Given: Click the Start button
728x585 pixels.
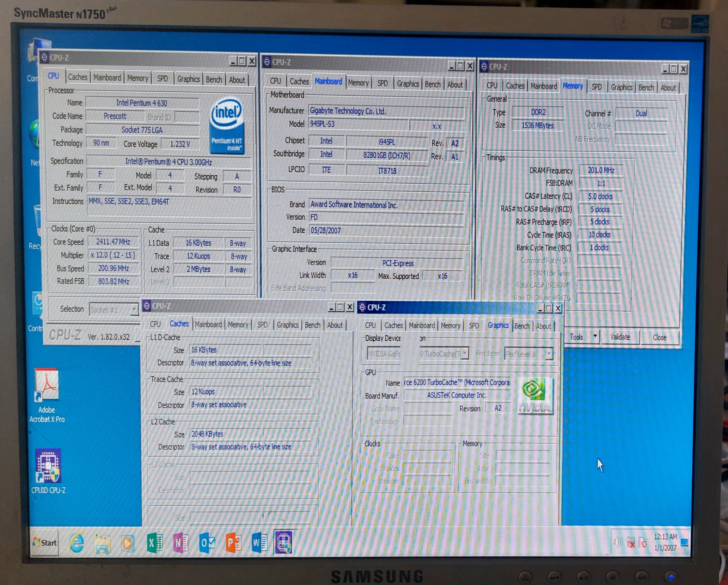Looking at the screenshot, I should click(x=45, y=543).
